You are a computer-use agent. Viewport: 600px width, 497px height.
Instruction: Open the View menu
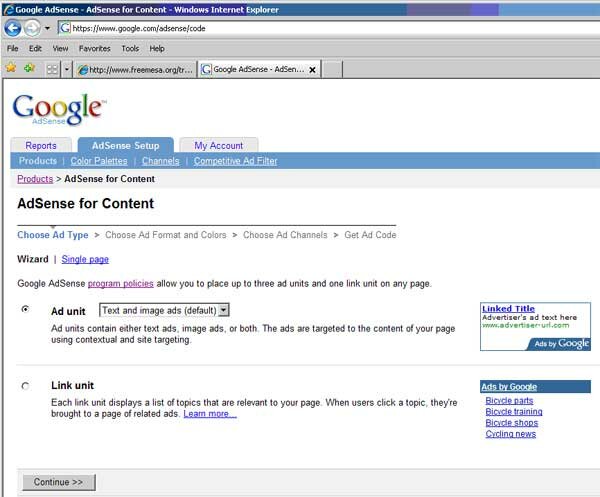click(x=60, y=49)
